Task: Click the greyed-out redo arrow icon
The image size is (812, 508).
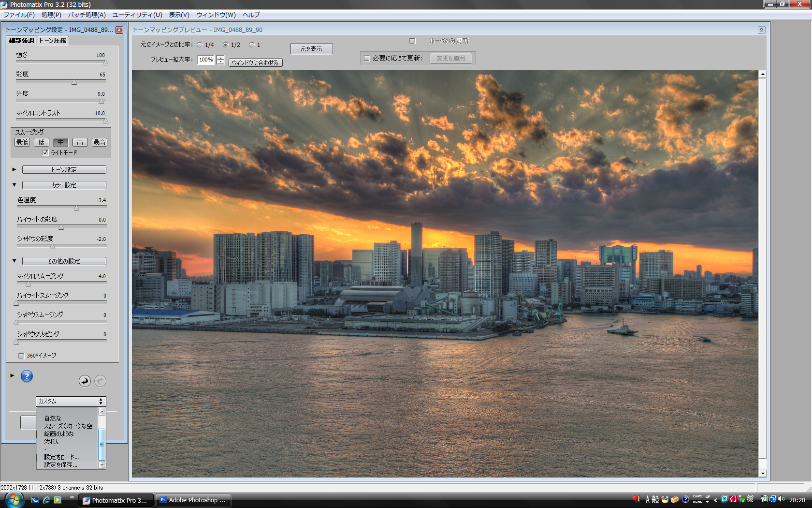Action: [x=100, y=381]
